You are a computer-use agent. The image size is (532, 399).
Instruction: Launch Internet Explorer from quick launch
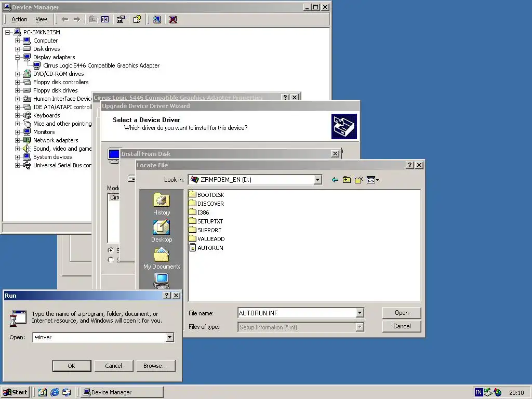click(54, 392)
